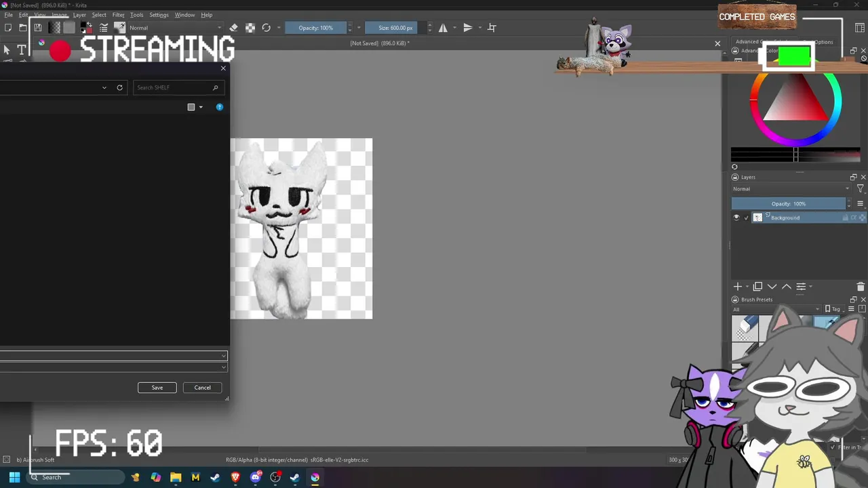The height and width of the screenshot is (488, 868).
Task: Open the toolbar blending mode dropdown
Action: [175, 28]
